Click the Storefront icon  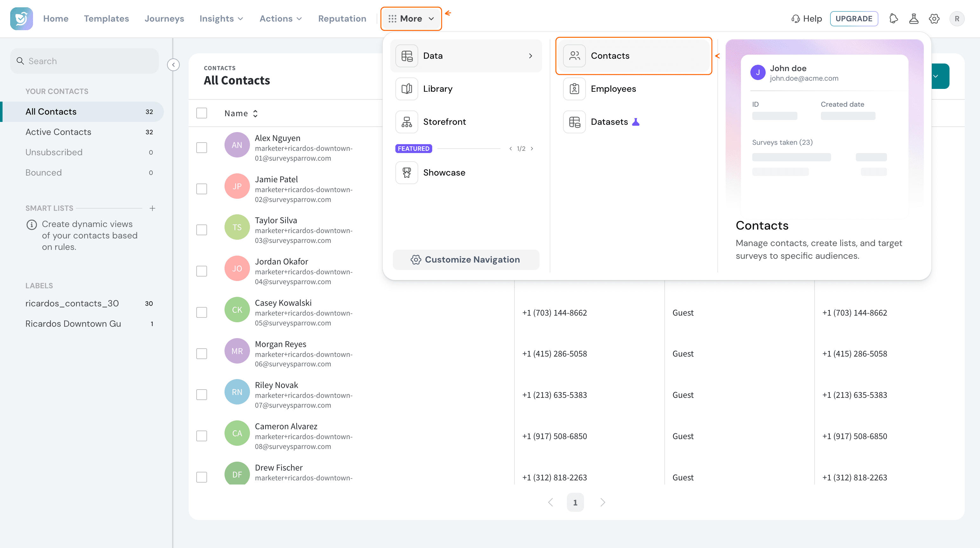[407, 122]
